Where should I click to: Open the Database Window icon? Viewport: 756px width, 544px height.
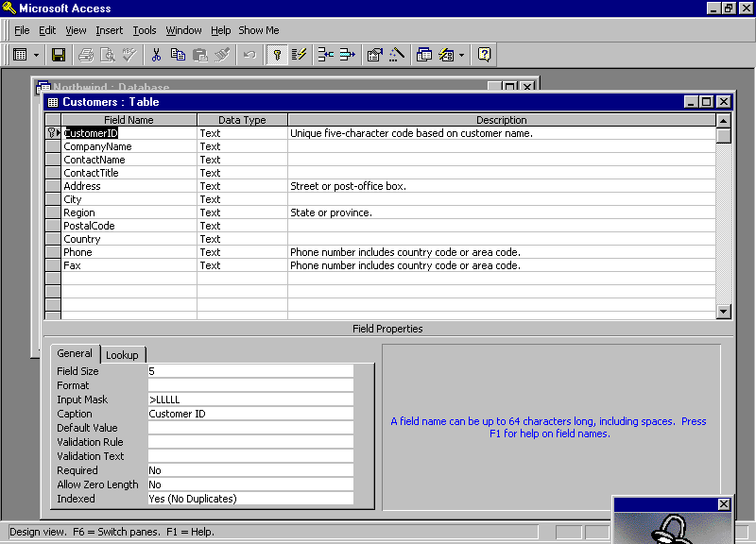[423, 55]
